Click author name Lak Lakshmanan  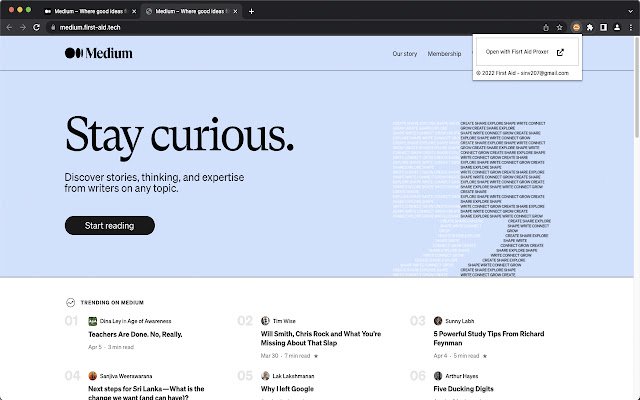click(293, 376)
